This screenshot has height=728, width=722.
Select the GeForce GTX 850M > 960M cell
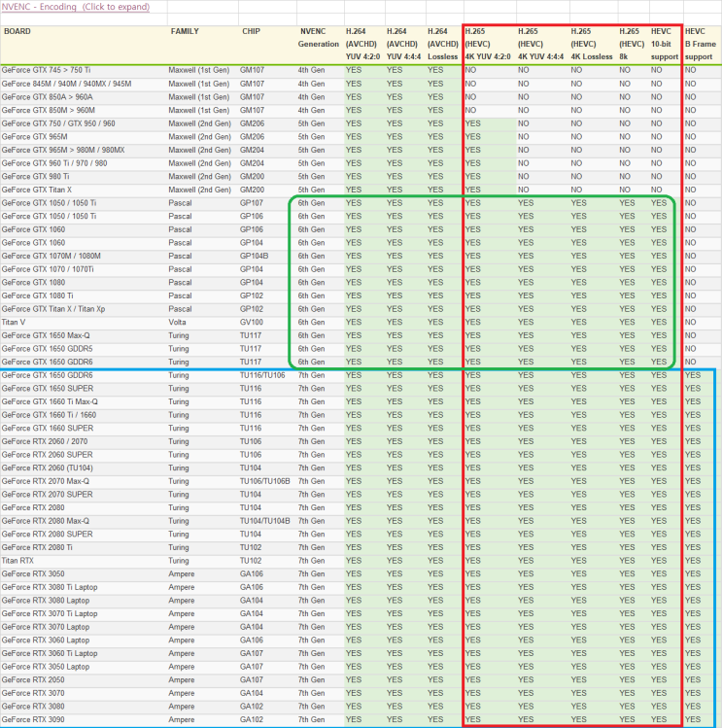(48, 110)
